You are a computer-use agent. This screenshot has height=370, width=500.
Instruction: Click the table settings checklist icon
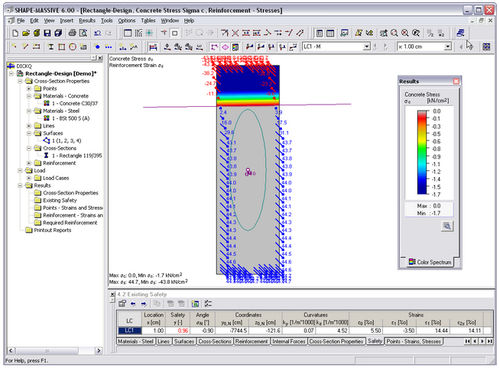[x=208, y=303]
